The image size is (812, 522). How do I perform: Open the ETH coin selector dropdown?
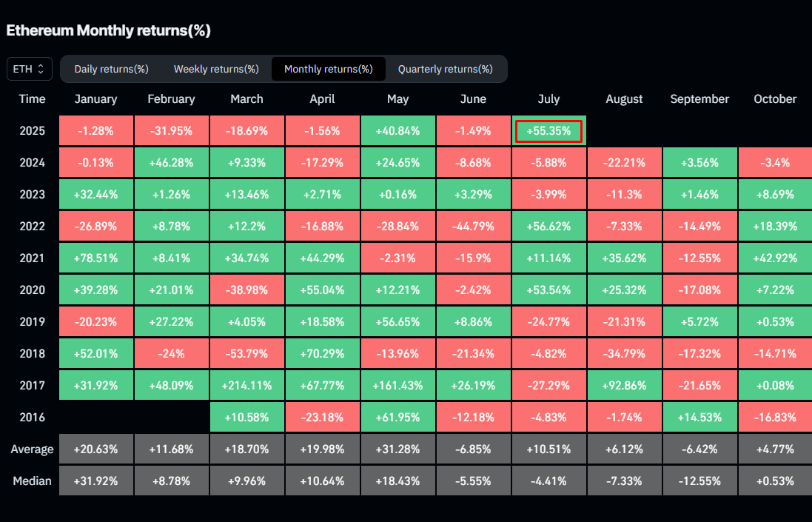30,69
